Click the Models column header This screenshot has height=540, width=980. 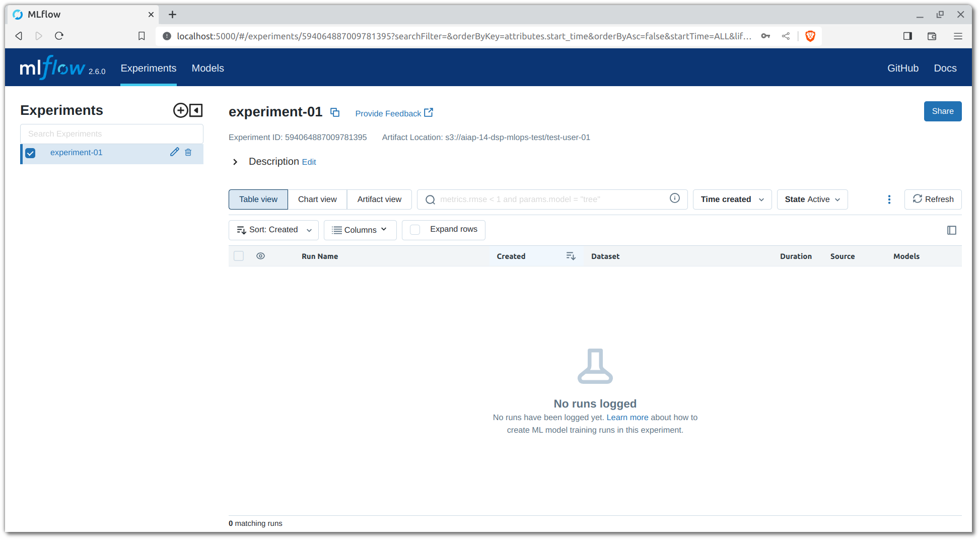(x=906, y=256)
